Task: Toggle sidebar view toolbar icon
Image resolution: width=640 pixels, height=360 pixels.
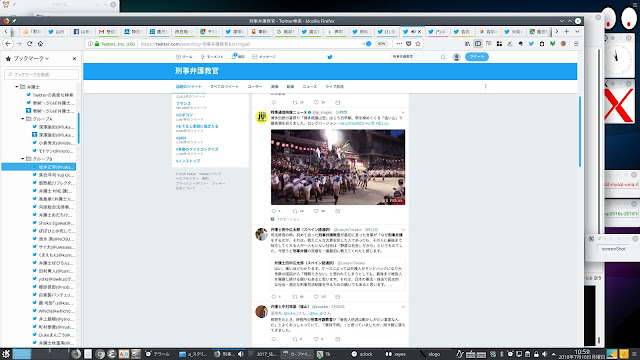Action: (478, 44)
